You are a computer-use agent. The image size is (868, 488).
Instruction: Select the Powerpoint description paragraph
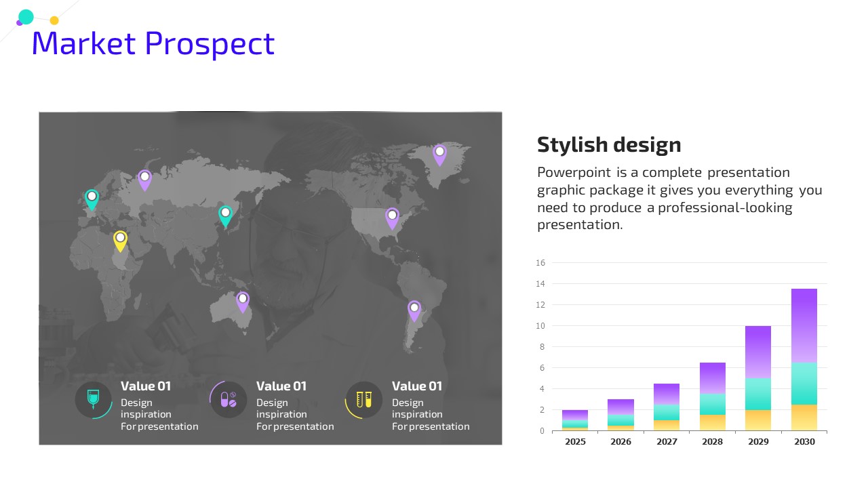click(x=679, y=199)
